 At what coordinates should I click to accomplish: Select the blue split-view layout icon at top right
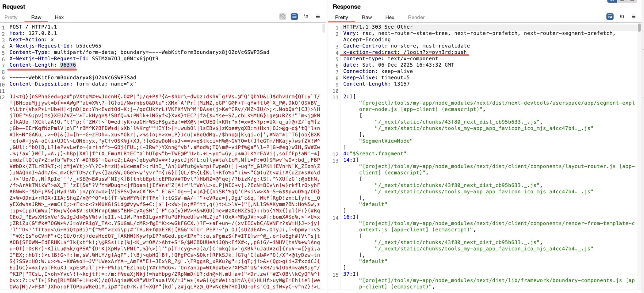point(612,2)
